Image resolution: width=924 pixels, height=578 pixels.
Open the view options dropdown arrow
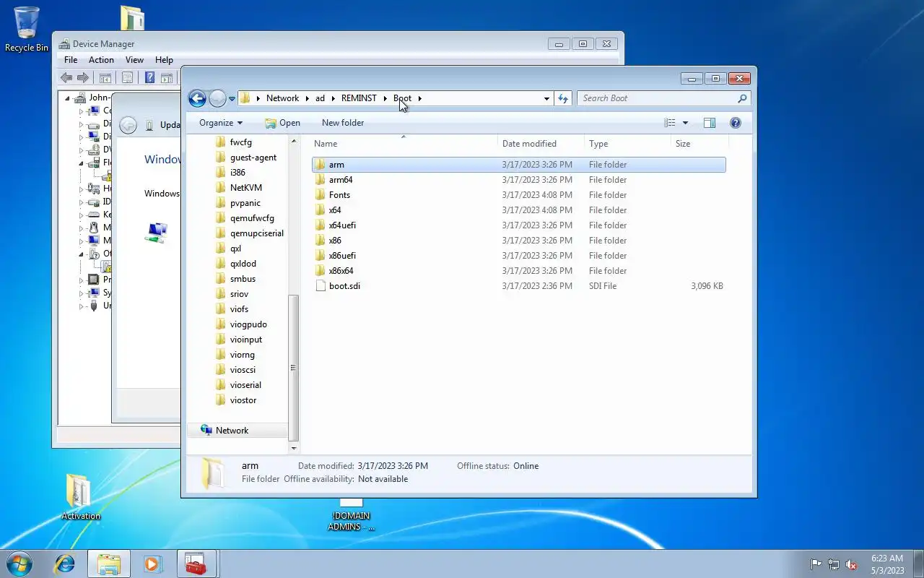click(685, 123)
